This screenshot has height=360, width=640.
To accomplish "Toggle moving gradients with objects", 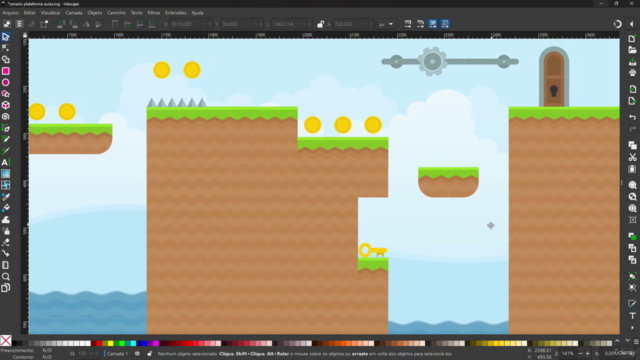I will coord(433,24).
